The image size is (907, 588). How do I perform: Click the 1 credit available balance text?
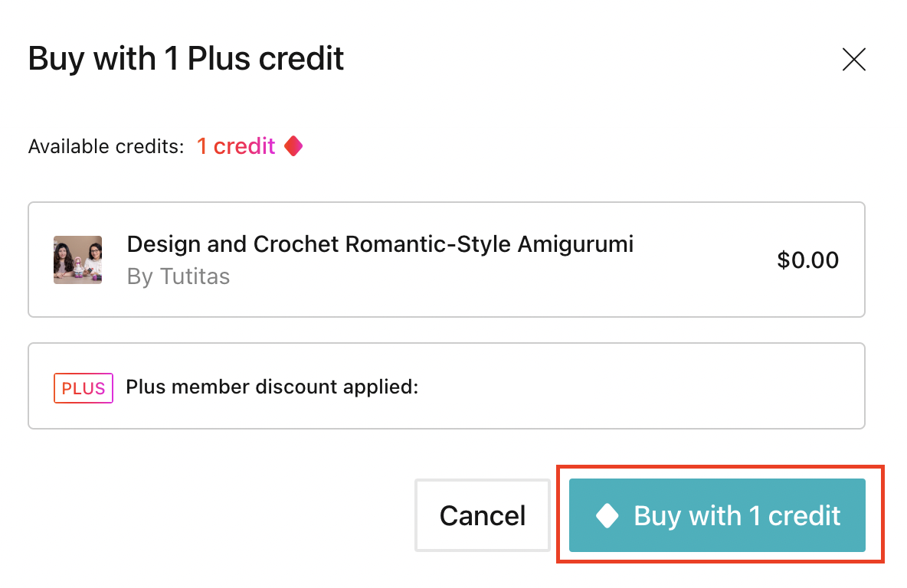(x=236, y=146)
